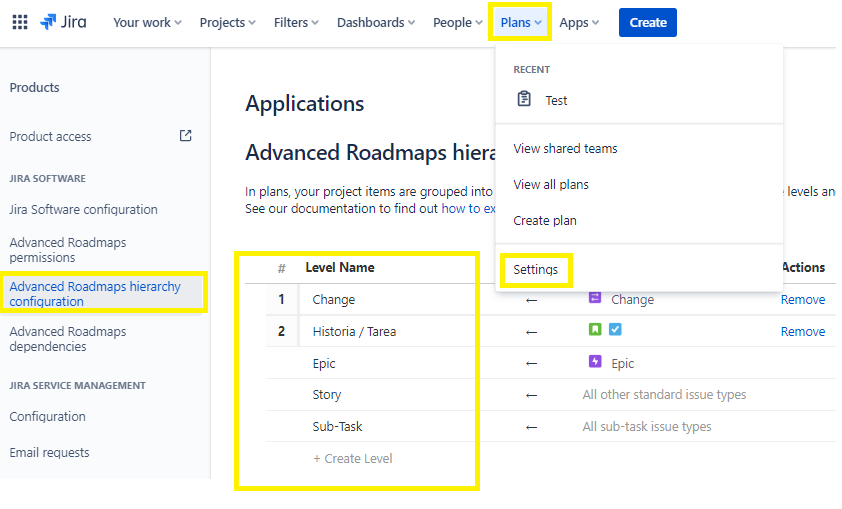Open Advanced Roadmaps dependencies
The width and height of the screenshot is (842, 509).
[x=68, y=339]
